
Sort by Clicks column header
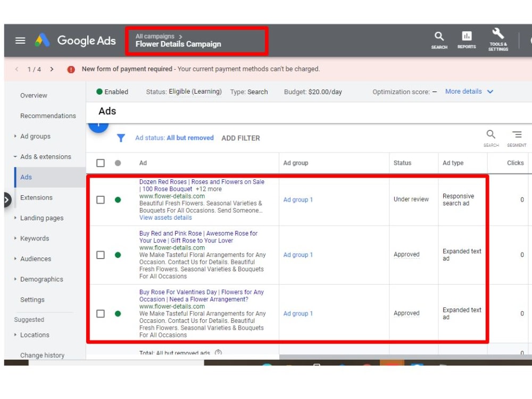tap(515, 163)
